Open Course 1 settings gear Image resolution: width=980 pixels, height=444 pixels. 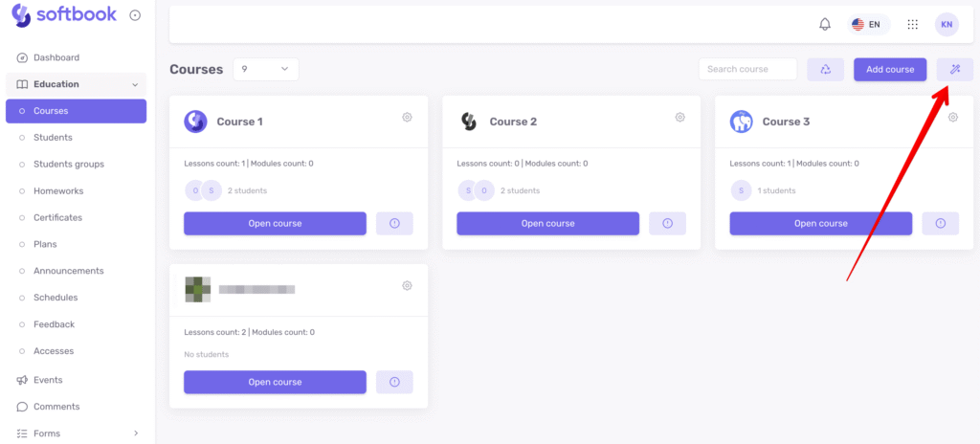pos(407,117)
